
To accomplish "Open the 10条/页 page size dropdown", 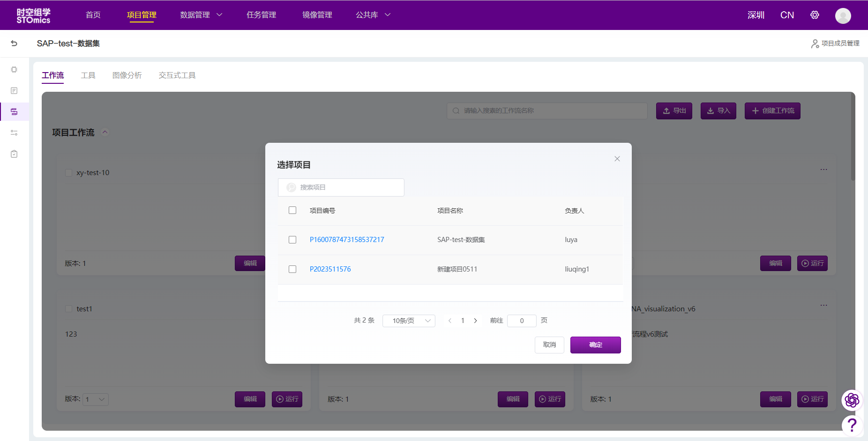I will [x=409, y=321].
